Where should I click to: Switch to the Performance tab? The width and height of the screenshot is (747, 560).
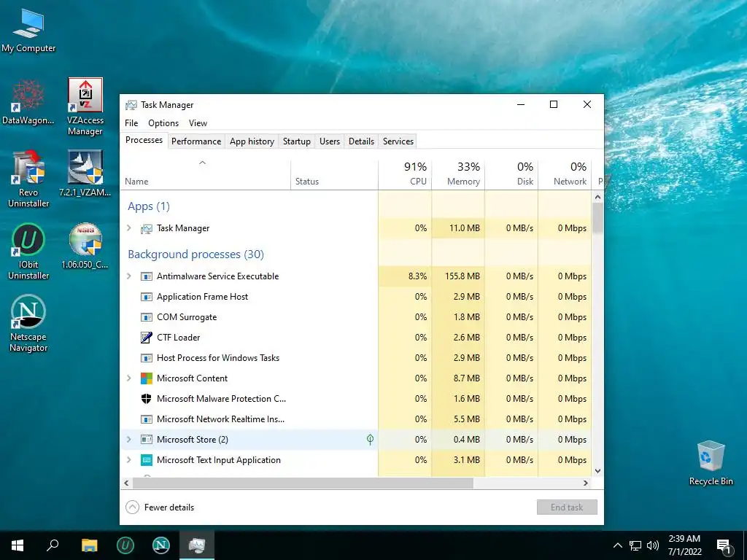196,141
